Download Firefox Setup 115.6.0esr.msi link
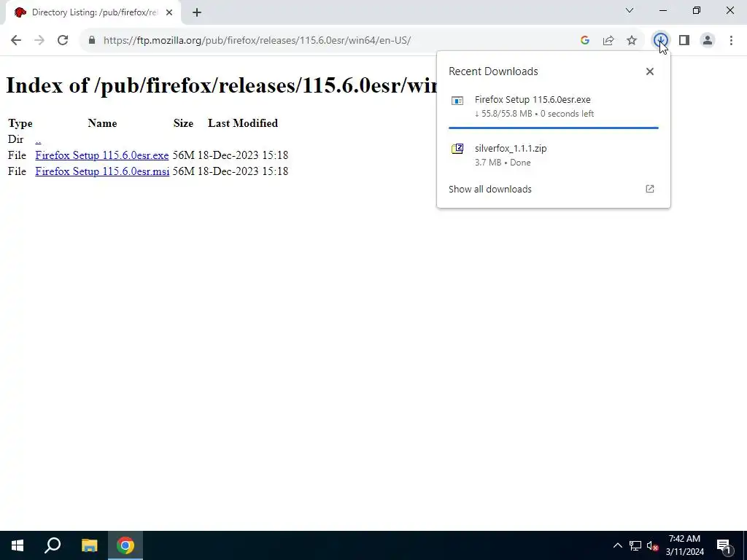 pos(102,171)
